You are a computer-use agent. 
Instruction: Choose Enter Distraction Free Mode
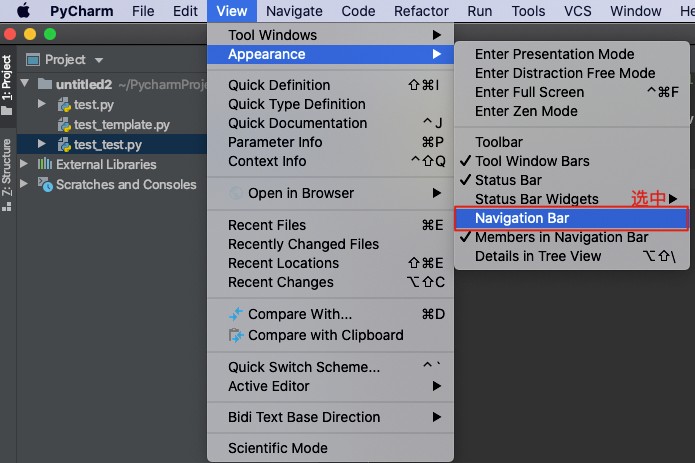(x=572, y=73)
